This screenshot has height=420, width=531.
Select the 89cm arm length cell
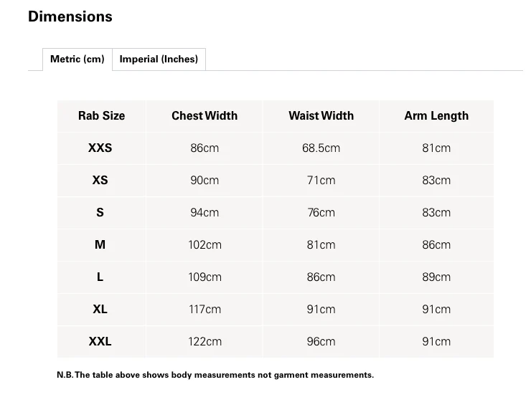436,277
